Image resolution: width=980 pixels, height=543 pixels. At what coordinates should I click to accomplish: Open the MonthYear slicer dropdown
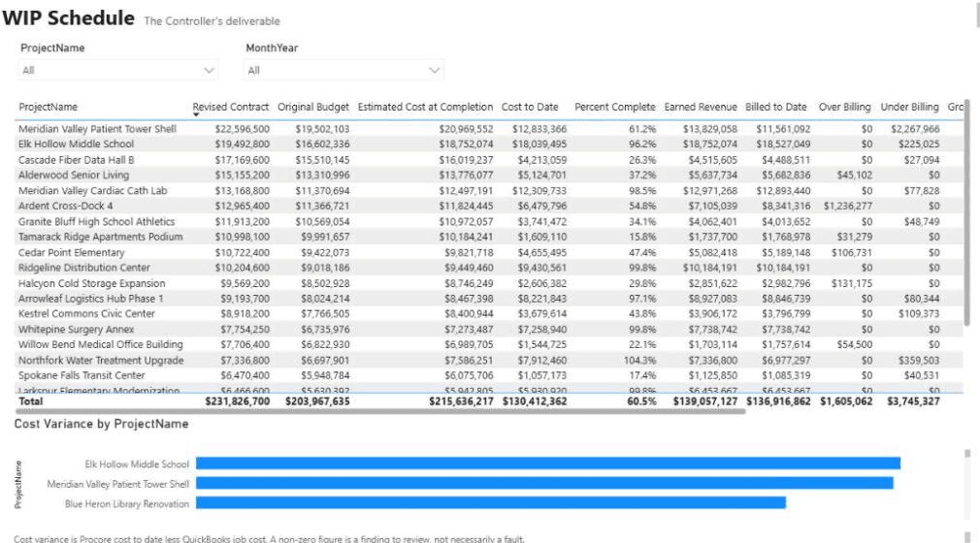[343, 70]
